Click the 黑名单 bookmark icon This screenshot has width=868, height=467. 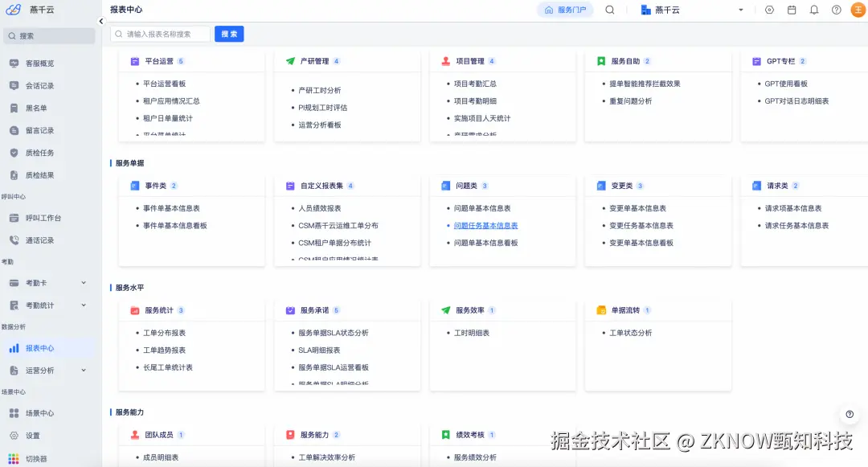[x=14, y=108]
